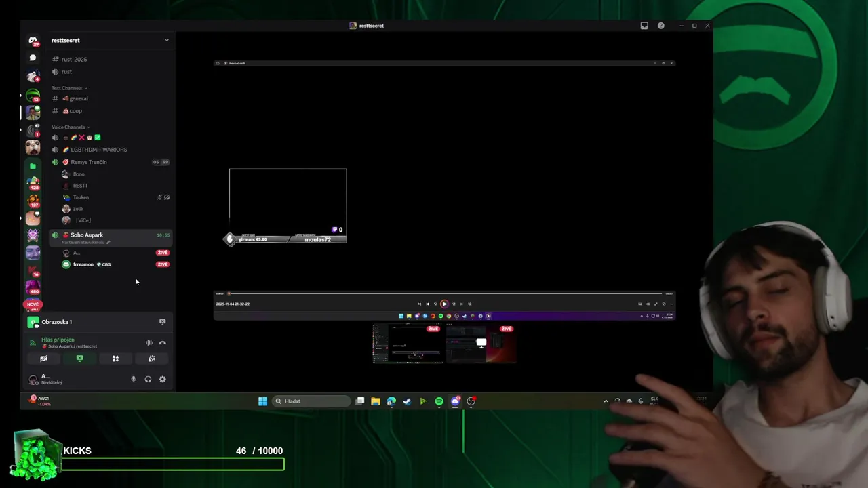
Task: Toggle screen share green button
Action: (x=79, y=359)
